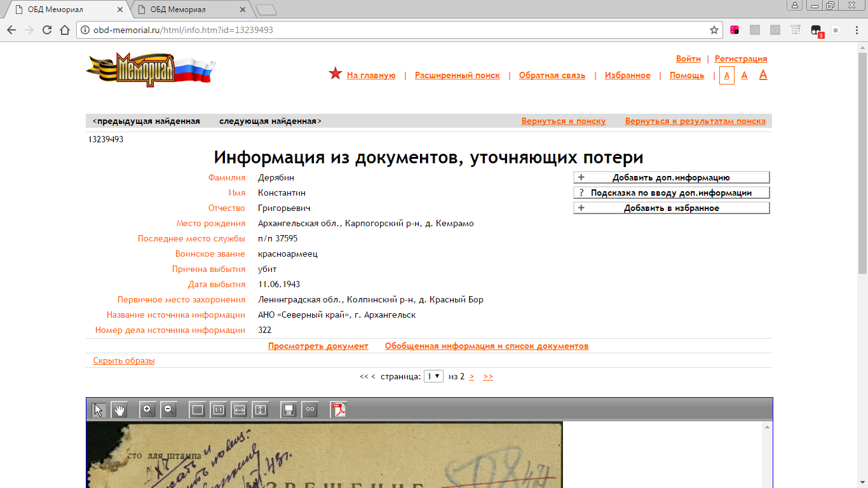Click Войти to log in
Screen dimensions: 868x488
688,58
